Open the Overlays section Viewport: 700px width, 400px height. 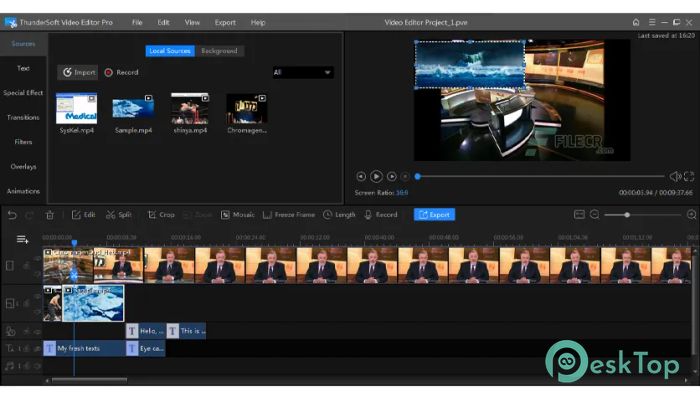pyautogui.click(x=23, y=167)
